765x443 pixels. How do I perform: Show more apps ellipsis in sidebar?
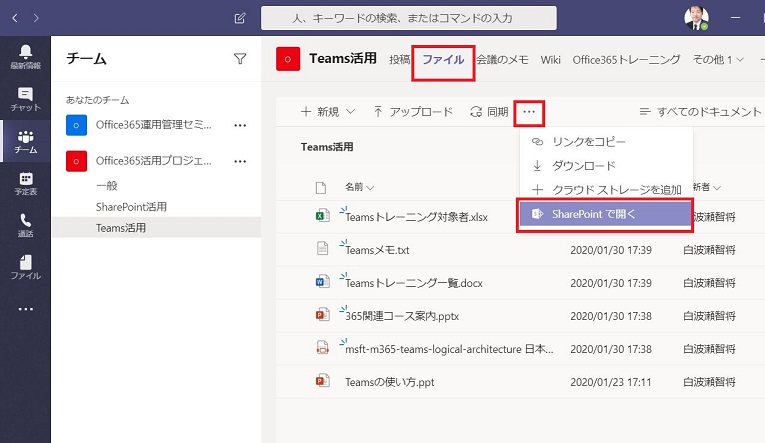pos(25,309)
